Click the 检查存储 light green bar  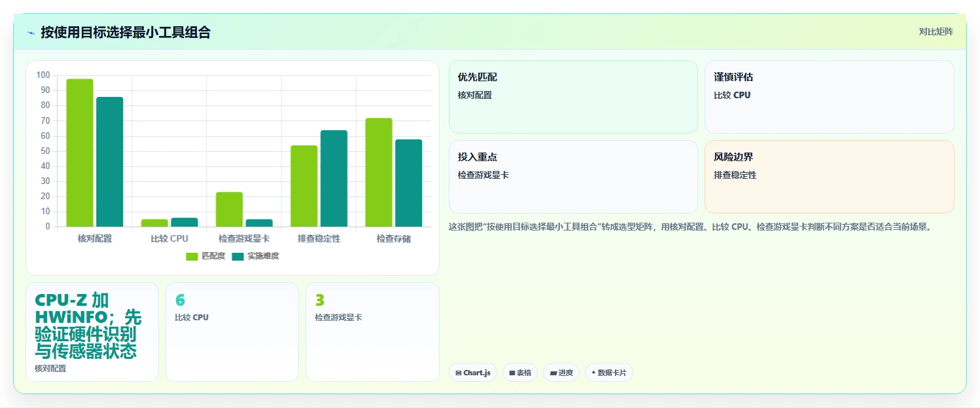379,172
